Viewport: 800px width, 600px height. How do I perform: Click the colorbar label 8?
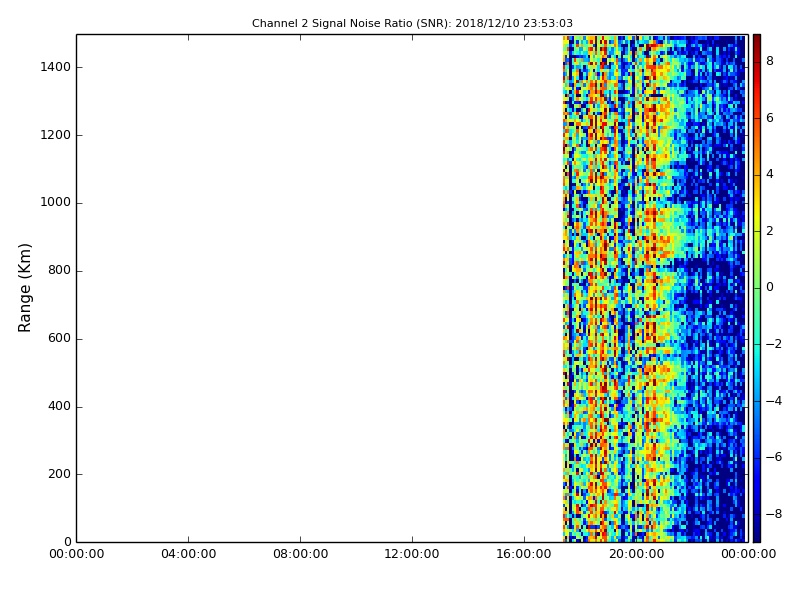click(x=770, y=61)
